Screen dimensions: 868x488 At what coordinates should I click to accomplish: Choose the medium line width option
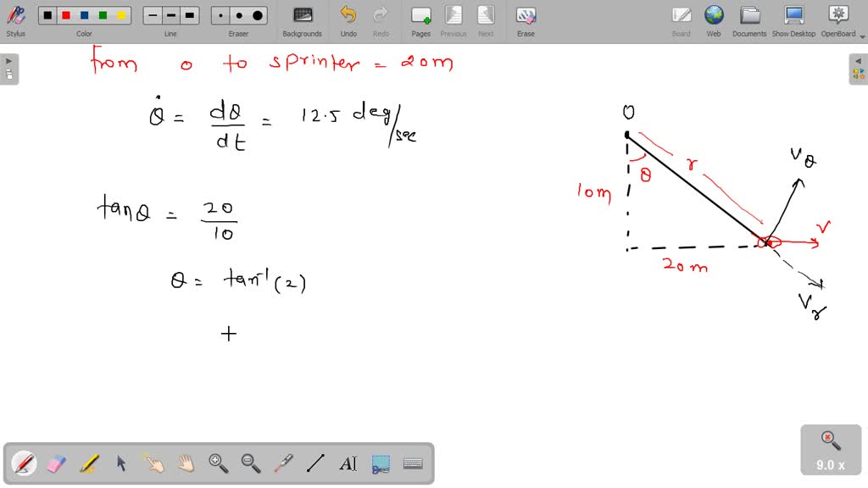[x=171, y=15]
